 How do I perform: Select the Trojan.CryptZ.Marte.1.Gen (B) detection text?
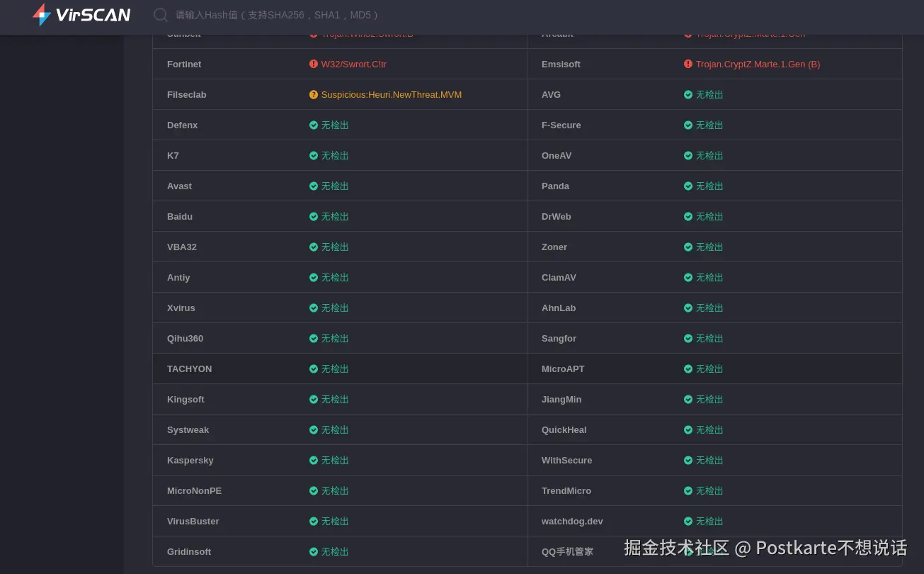coord(758,64)
